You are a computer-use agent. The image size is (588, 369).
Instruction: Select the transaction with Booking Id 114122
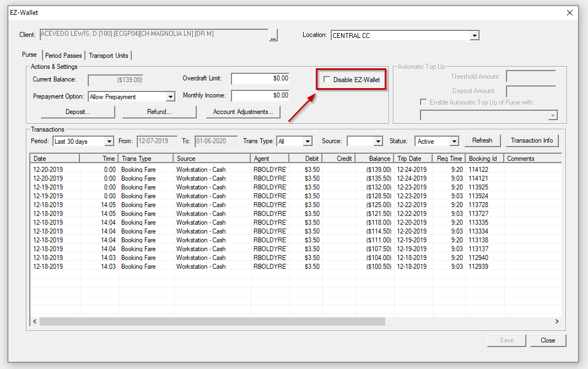pos(220,170)
